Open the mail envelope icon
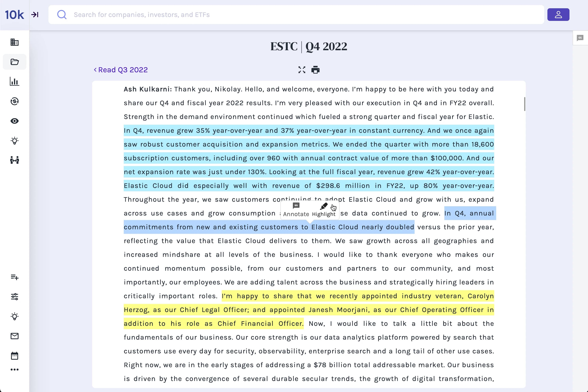The height and width of the screenshot is (392, 588). coord(15,336)
